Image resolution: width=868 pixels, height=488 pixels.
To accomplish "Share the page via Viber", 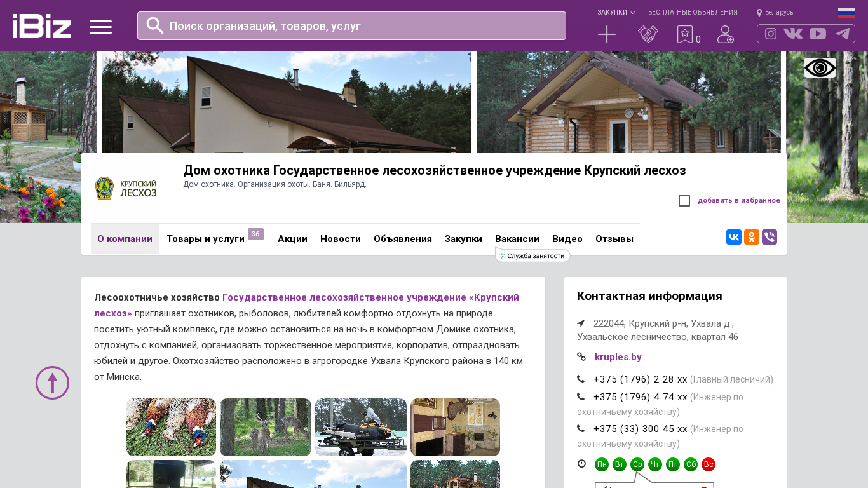I will pyautogui.click(x=770, y=237).
